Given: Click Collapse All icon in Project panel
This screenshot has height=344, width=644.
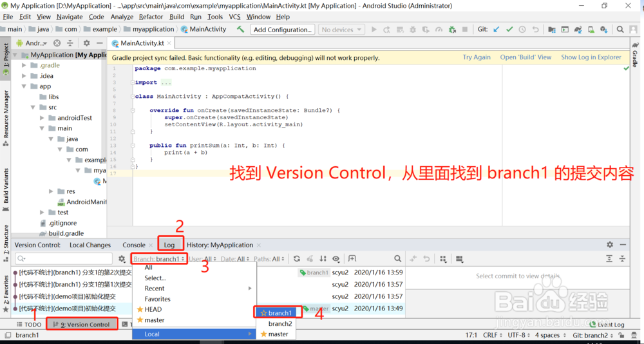Looking at the screenshot, I should (70, 43).
